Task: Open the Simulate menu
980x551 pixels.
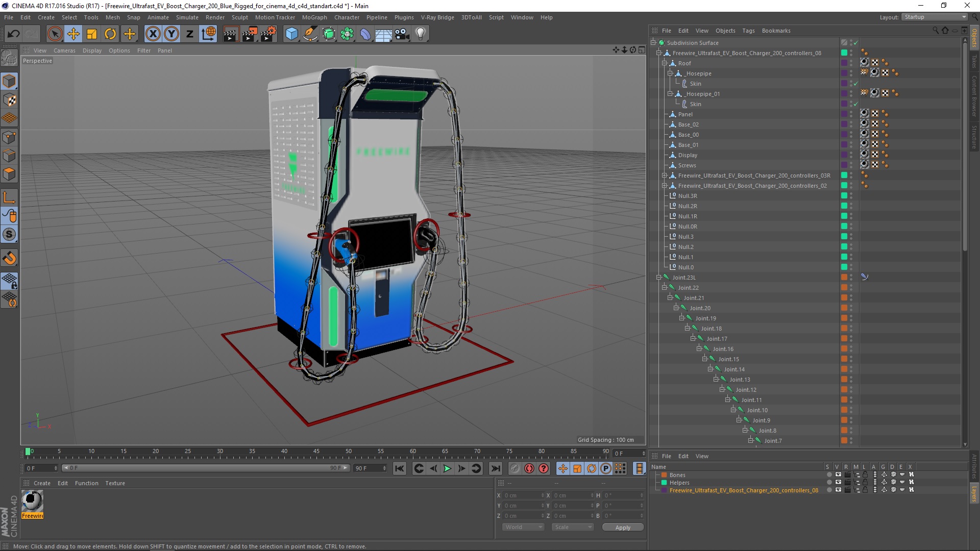Action: (187, 17)
